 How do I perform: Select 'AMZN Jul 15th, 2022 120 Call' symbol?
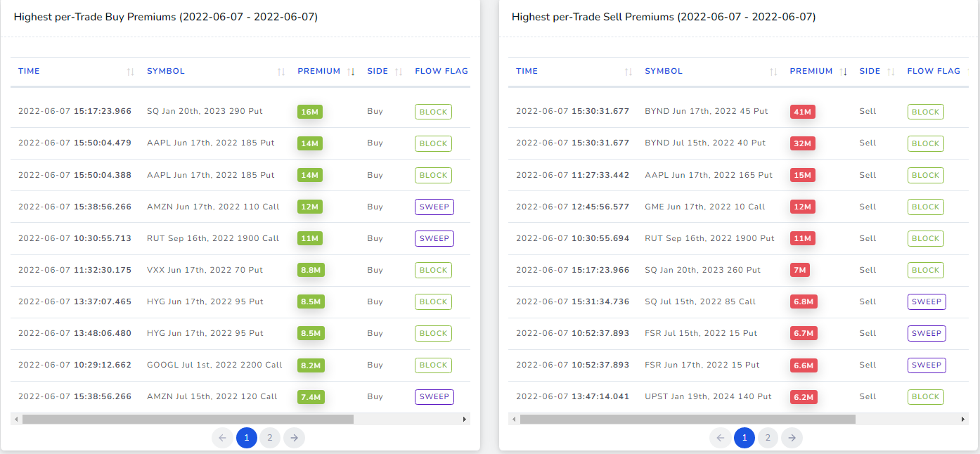point(212,396)
